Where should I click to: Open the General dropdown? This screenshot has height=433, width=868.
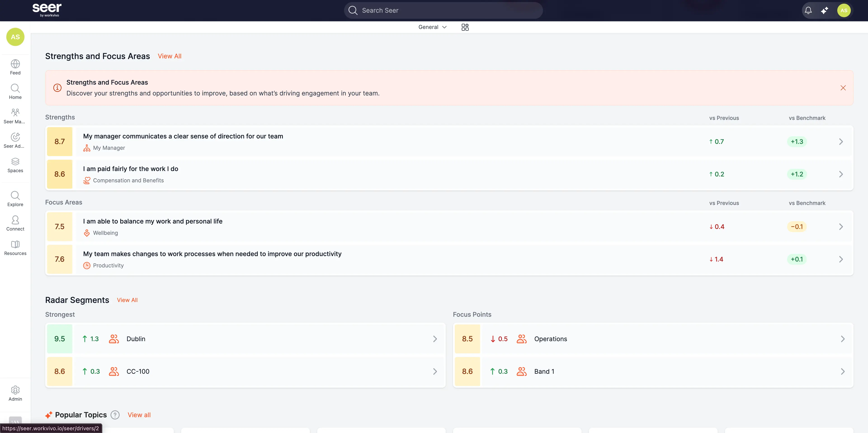433,27
